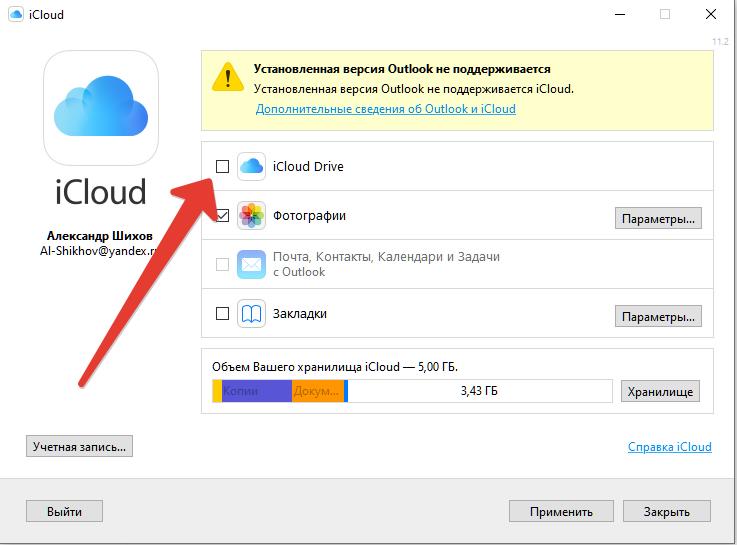737x545 pixels.
Task: Click the Mail envelope icon
Action: (x=251, y=265)
